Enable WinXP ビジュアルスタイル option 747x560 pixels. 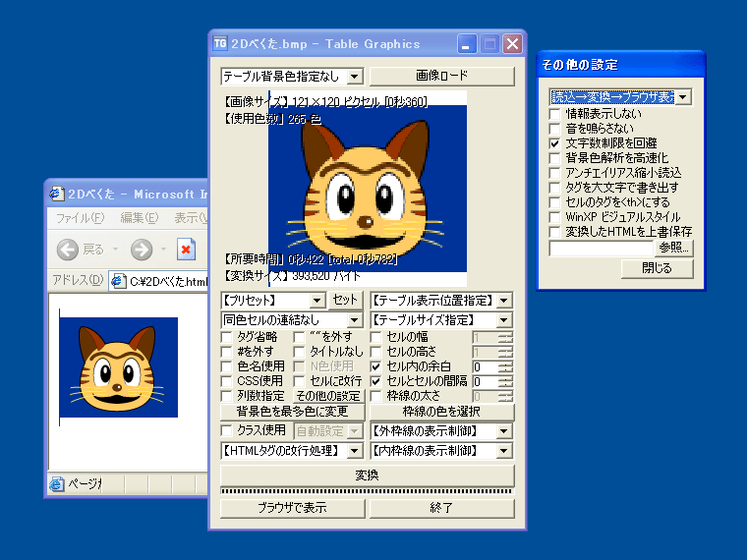coord(554,217)
